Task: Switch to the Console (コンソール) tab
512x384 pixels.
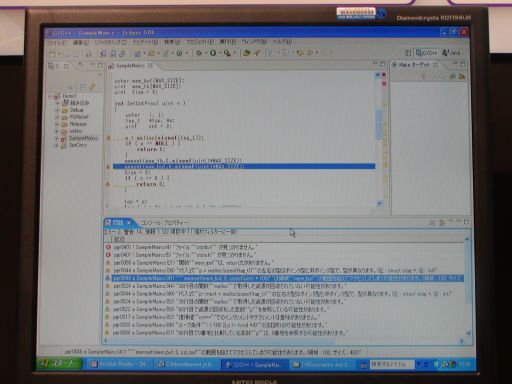Action: click(150, 223)
